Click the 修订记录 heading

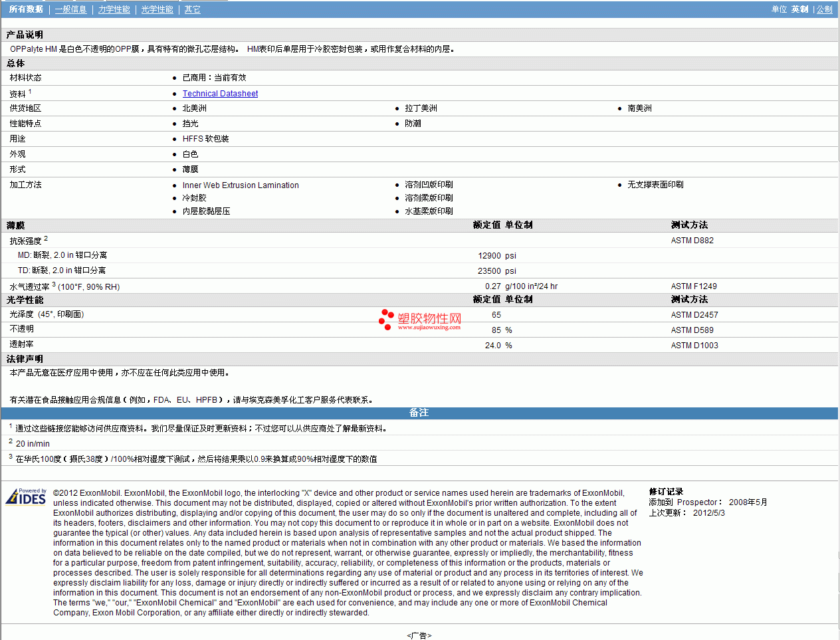667,492
